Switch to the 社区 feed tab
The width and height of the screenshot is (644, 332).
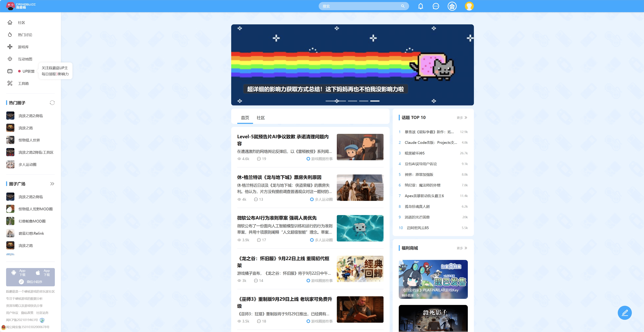[x=260, y=117]
